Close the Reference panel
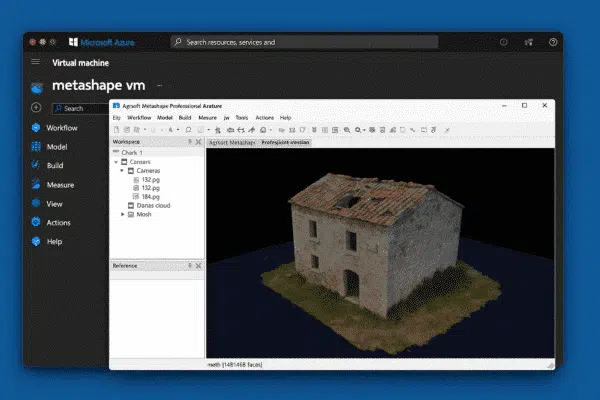The image size is (600, 400). 199,266
